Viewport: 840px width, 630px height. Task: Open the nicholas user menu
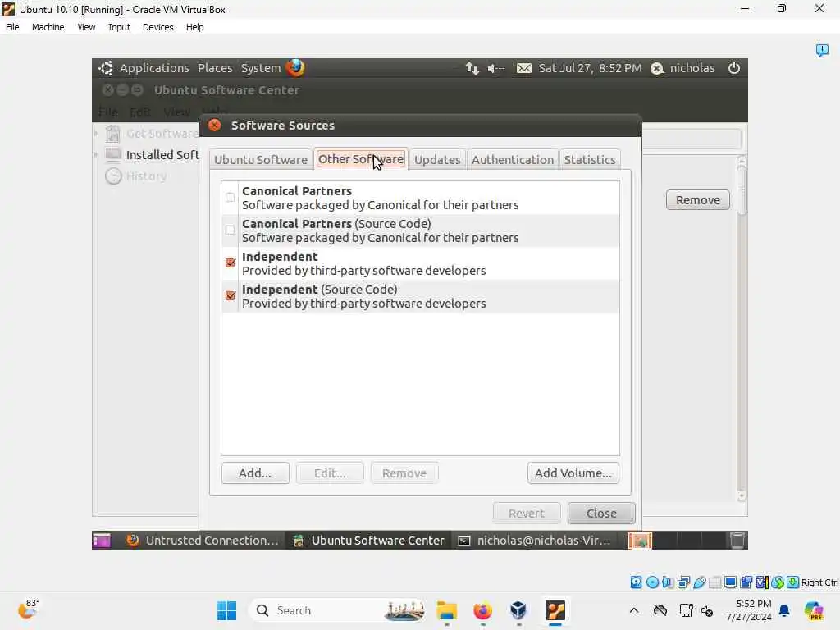click(683, 68)
